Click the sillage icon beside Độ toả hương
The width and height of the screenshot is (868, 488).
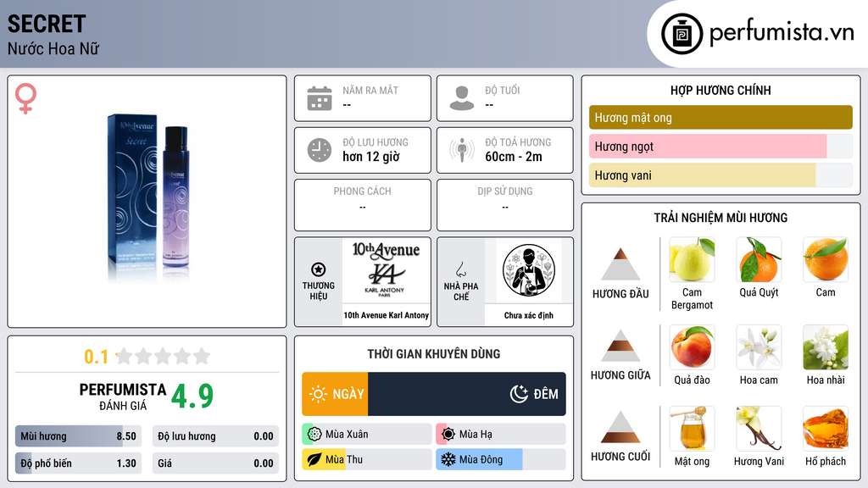[462, 150]
